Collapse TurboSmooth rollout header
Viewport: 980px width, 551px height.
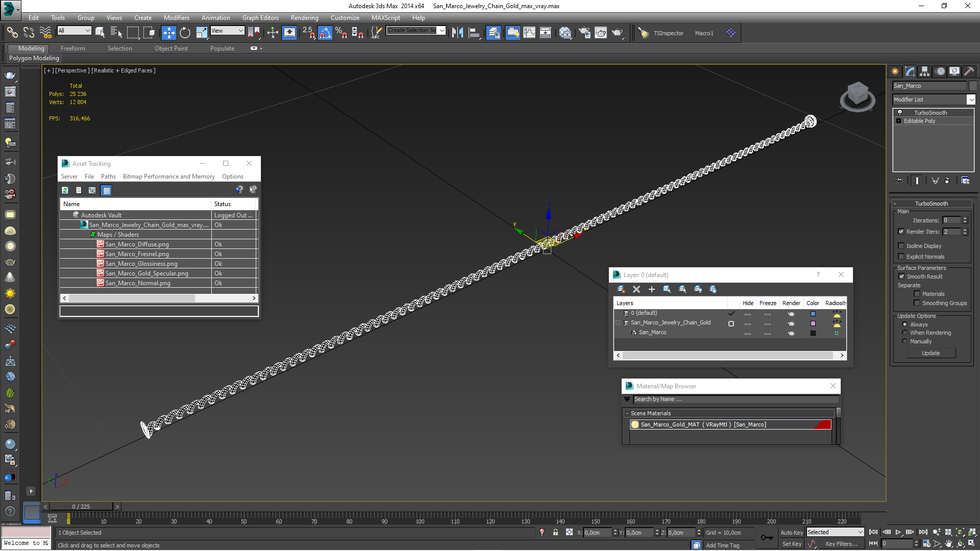point(932,204)
